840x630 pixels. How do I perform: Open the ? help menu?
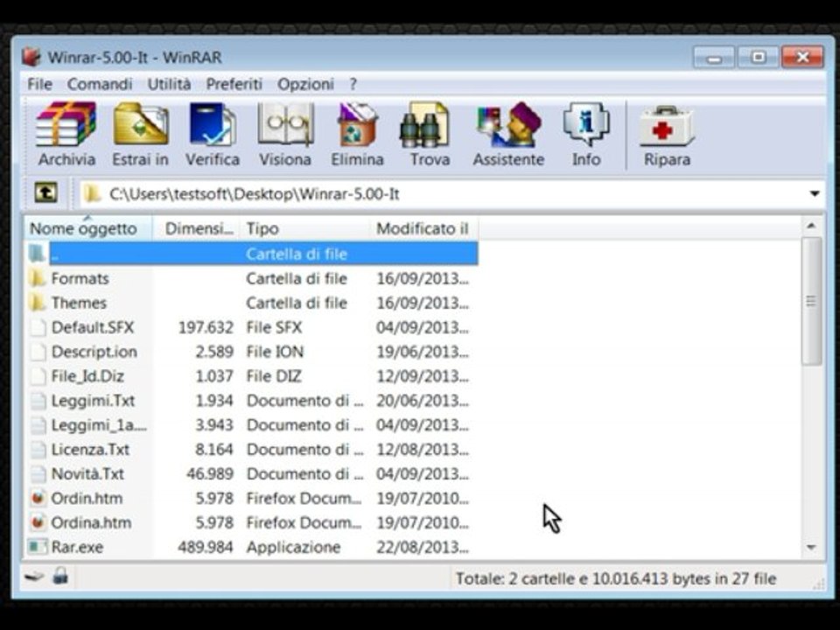pos(353,84)
